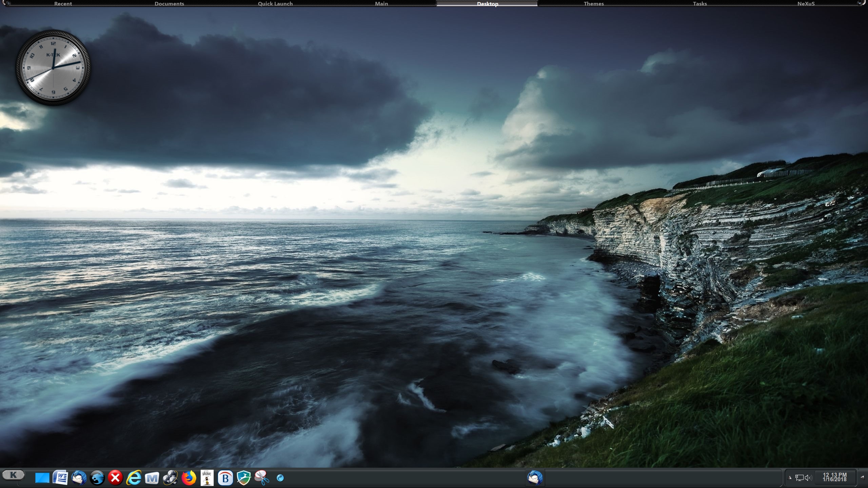Open Microsoft Word from the taskbar
This screenshot has width=868, height=488.
click(61, 478)
